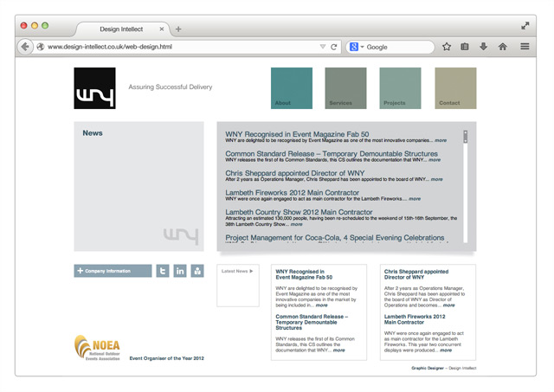Expand the Company Information panel
Screen dimensions: 554x392
pos(113,271)
